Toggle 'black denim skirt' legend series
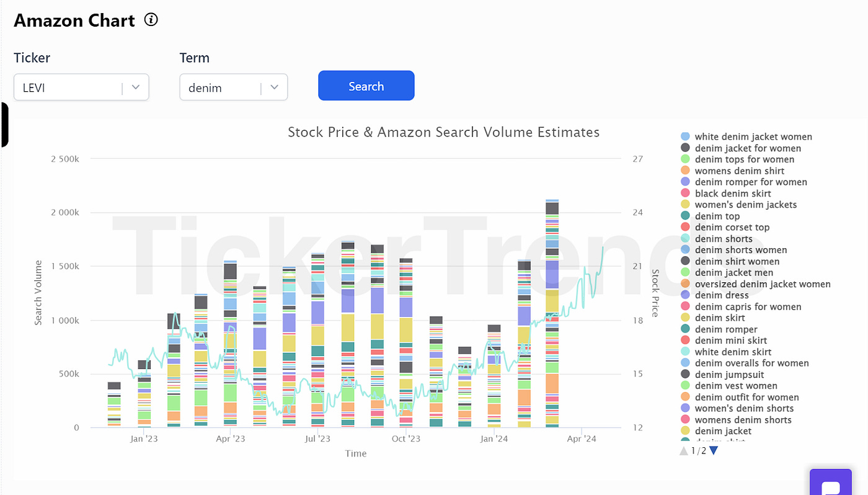 coord(725,194)
